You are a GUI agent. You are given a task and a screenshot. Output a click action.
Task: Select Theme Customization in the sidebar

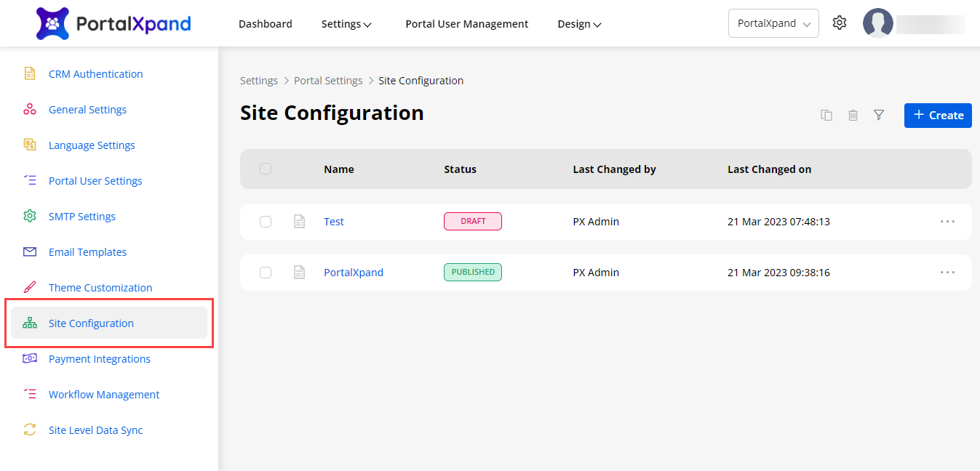tap(100, 288)
